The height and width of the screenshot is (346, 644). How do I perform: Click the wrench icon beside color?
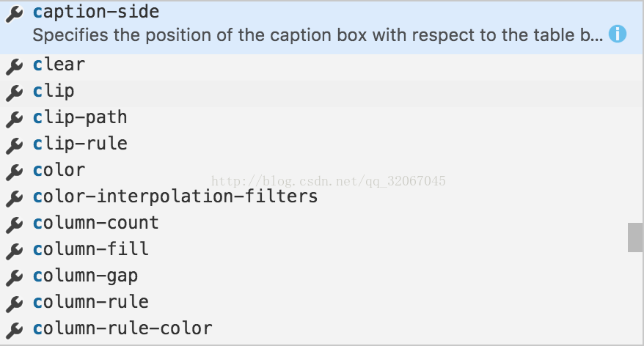[x=15, y=172]
